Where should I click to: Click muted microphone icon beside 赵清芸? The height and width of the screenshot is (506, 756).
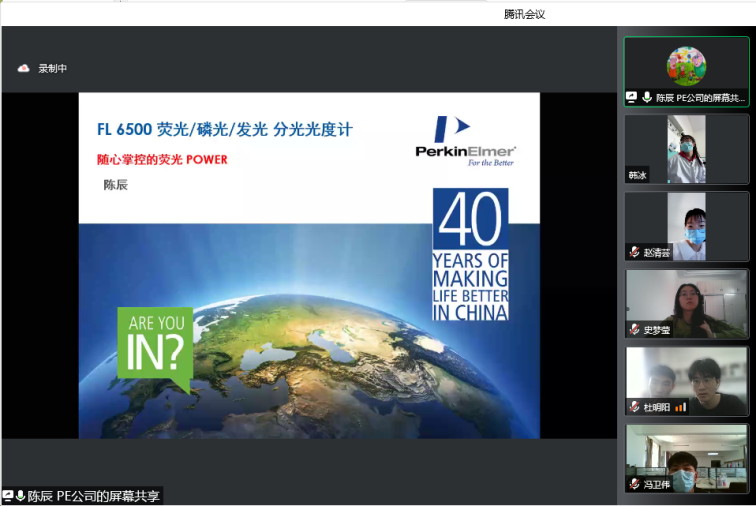tap(634, 252)
